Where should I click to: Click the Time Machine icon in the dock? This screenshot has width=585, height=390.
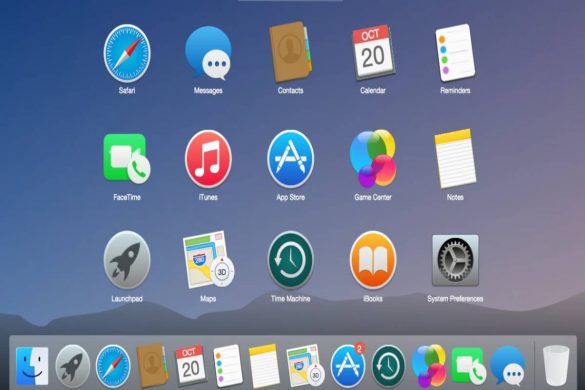click(388, 366)
